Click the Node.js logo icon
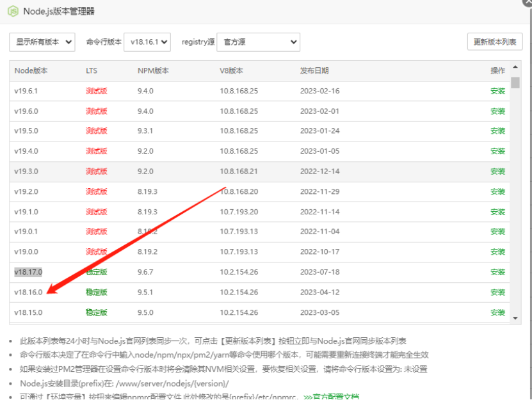 coord(14,11)
